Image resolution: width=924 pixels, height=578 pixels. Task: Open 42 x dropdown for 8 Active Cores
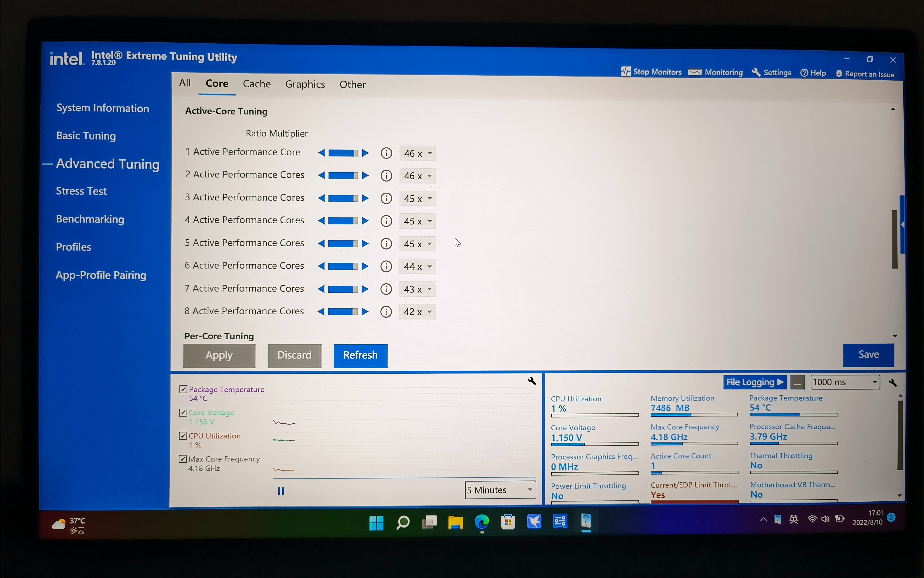(417, 312)
